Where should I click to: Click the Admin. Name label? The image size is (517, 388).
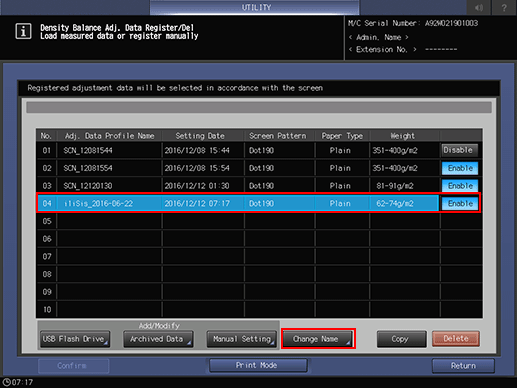(x=379, y=37)
